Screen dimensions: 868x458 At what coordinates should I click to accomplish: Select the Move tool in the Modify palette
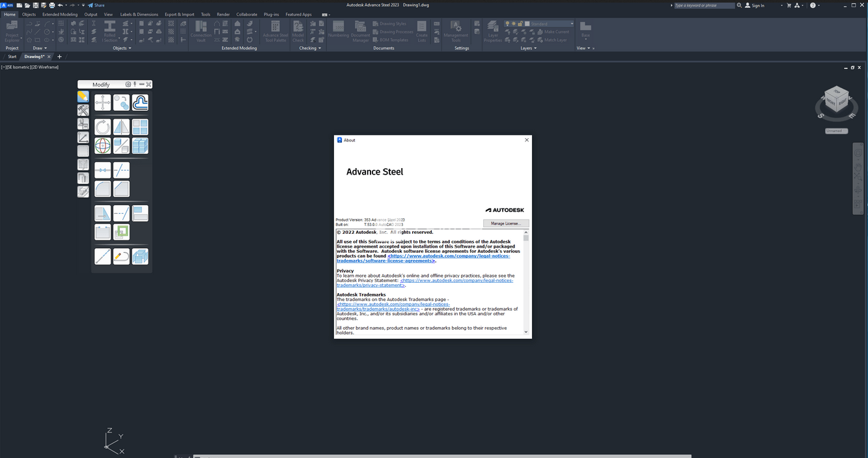click(103, 102)
